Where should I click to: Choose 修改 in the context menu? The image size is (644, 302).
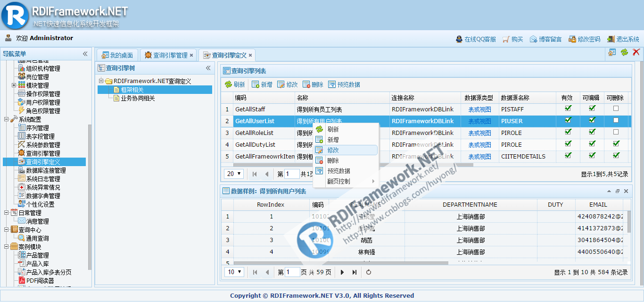(x=346, y=150)
